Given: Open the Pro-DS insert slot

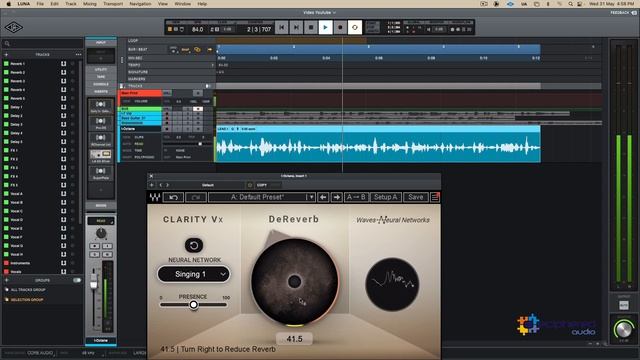Looking at the screenshot, I should point(101,124).
